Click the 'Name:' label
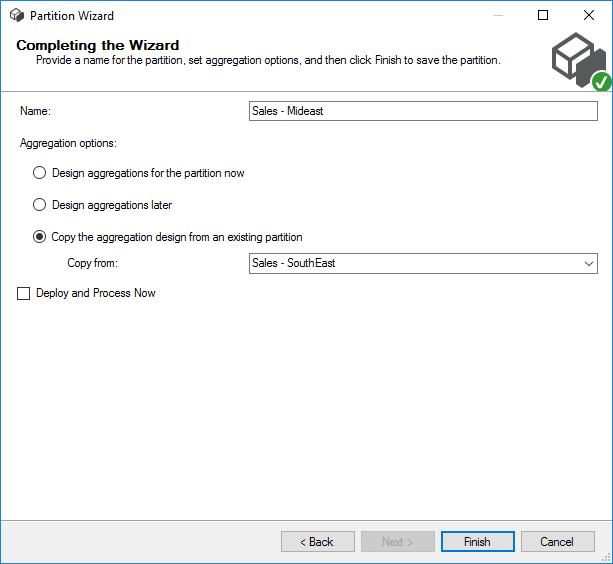The height and width of the screenshot is (564, 613). 35,112
